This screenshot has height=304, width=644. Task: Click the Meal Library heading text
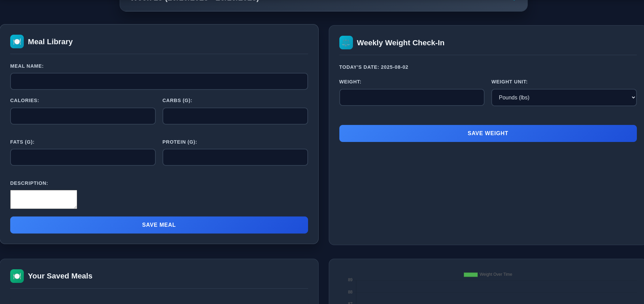50,42
